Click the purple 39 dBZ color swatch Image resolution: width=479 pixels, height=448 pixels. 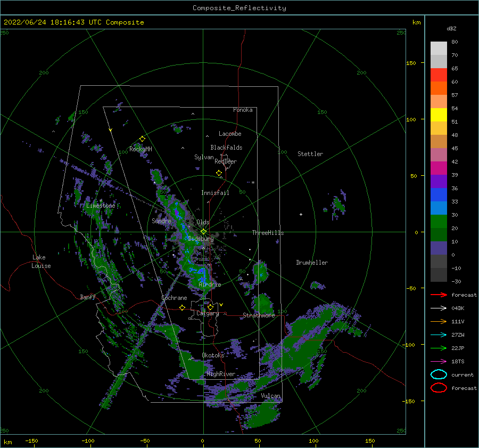[x=439, y=182]
